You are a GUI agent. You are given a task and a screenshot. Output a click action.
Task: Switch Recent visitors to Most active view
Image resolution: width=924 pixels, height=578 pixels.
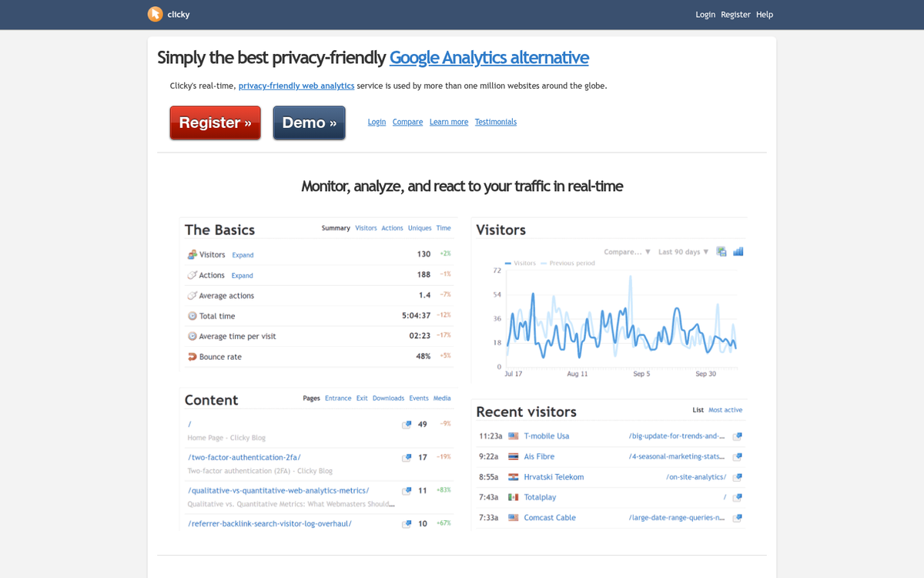pos(726,409)
